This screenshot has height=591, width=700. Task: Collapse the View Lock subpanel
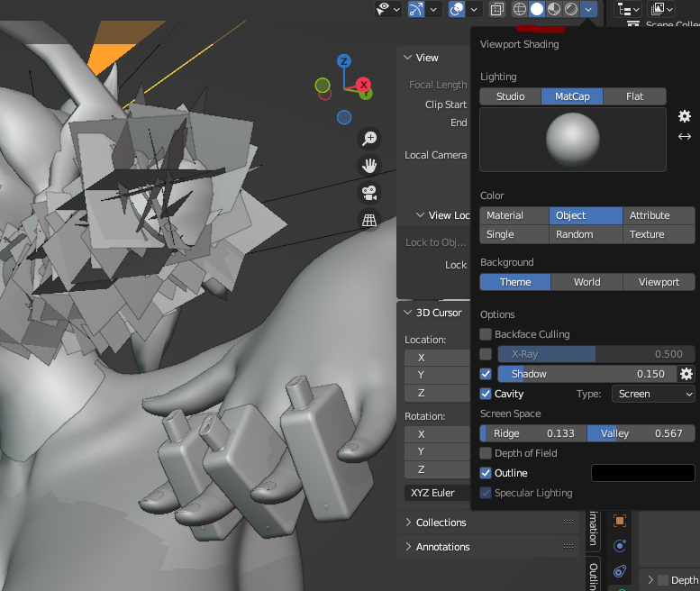420,215
